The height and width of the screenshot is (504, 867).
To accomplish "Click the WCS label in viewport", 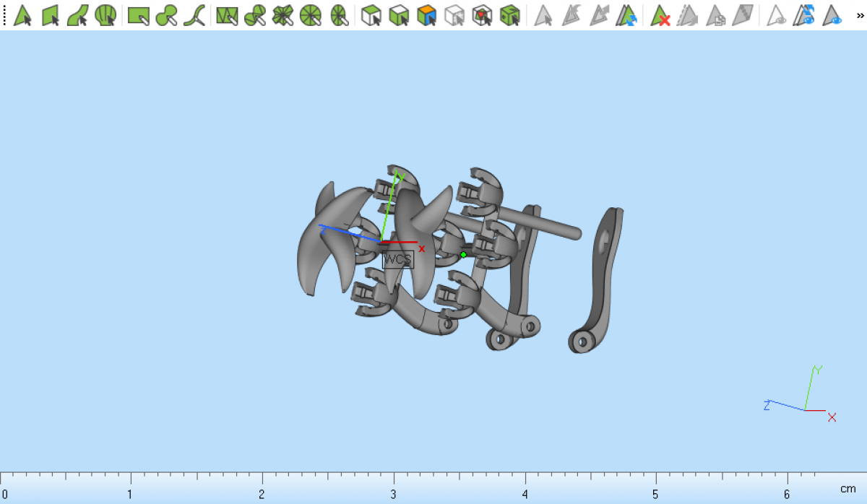I will click(x=398, y=259).
